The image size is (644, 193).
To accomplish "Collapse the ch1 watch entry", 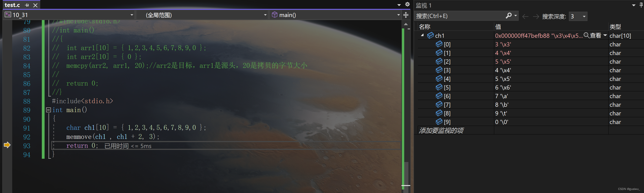I will [422, 35].
